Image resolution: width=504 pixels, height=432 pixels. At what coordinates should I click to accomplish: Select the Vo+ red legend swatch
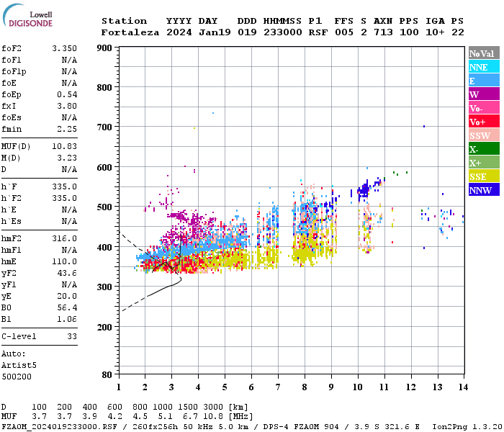[x=484, y=122]
